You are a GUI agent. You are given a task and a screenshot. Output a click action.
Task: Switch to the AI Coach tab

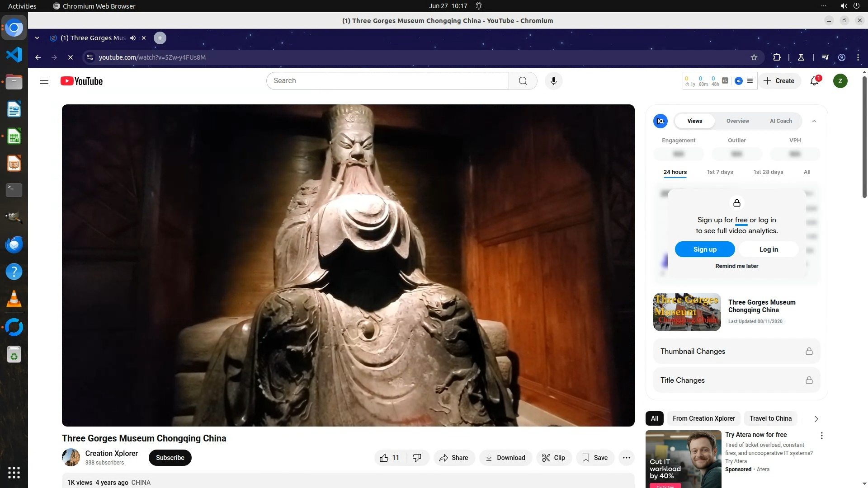pyautogui.click(x=780, y=121)
